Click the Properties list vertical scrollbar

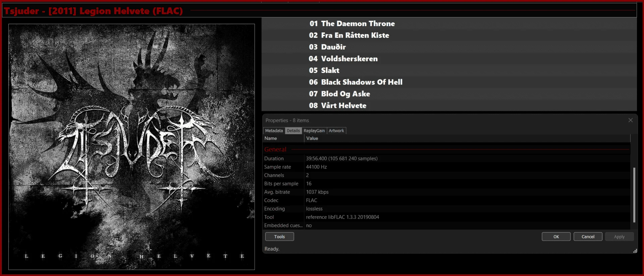(x=634, y=195)
